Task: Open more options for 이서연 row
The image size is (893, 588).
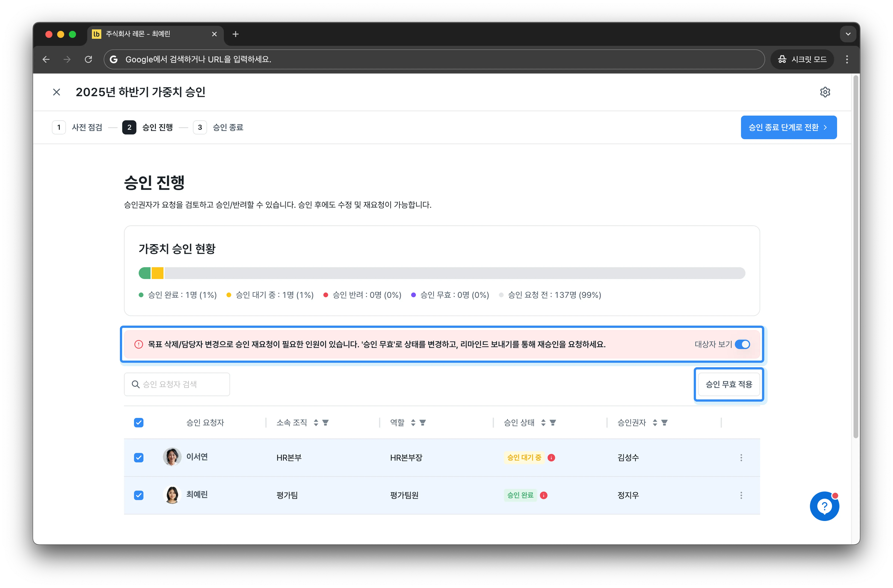Action: [x=741, y=457]
